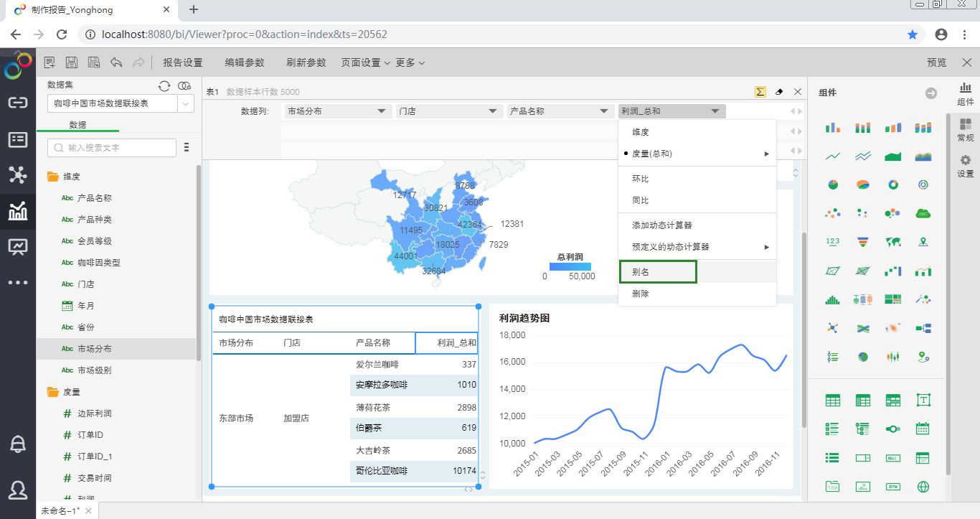Viewport: 980px width, 519px height.
Task: Click the undo arrow icon
Action: coord(116,63)
